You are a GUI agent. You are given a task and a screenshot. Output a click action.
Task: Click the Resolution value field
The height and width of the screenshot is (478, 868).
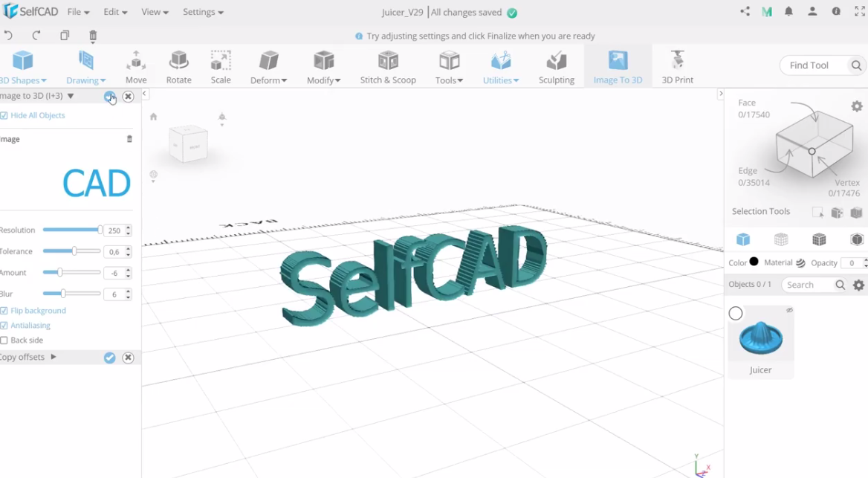114,230
